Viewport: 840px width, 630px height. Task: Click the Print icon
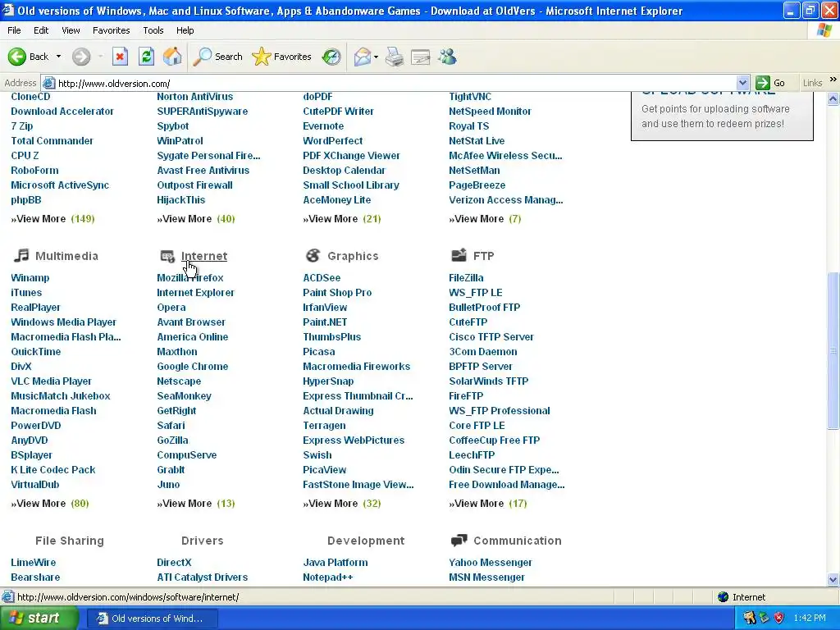(x=395, y=57)
